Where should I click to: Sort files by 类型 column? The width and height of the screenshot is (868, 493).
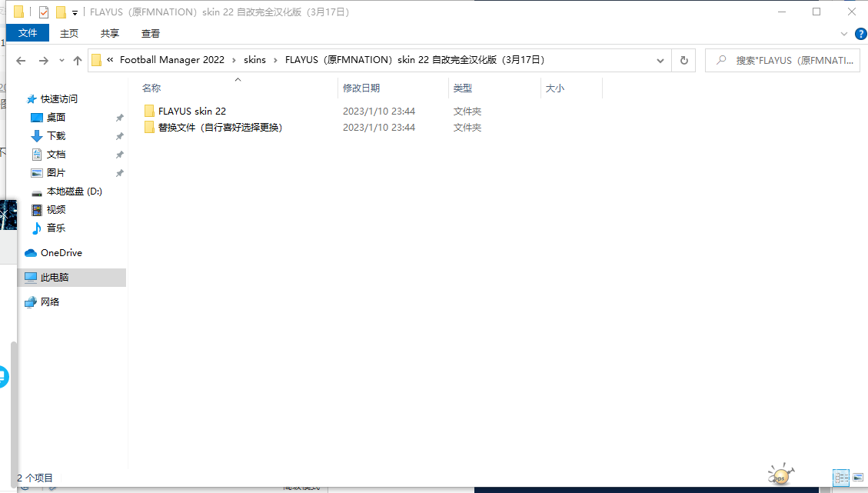tap(463, 88)
